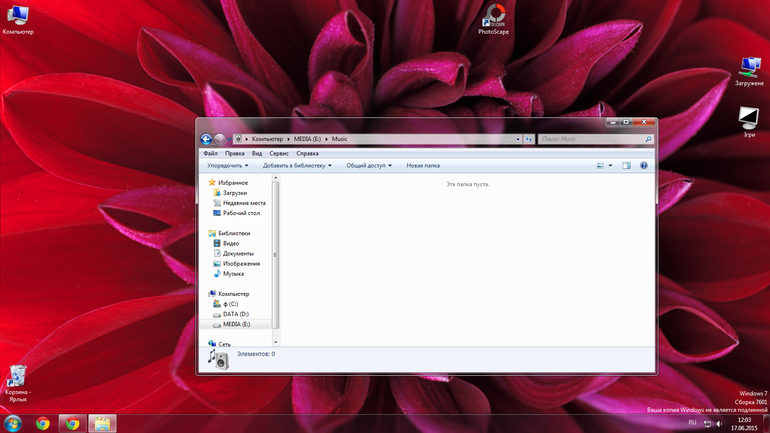Open volume speaker icon in tray
The height and width of the screenshot is (433, 770).
tap(719, 424)
